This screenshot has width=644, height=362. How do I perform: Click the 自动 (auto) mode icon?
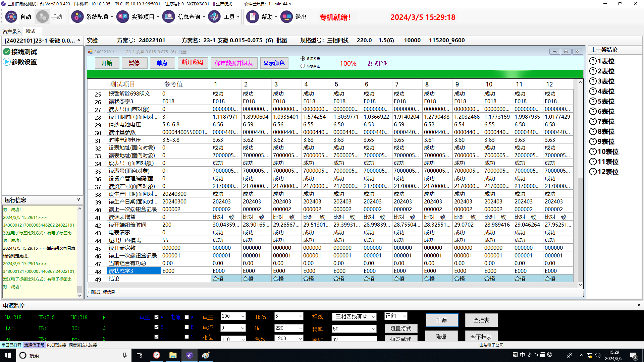(x=11, y=17)
